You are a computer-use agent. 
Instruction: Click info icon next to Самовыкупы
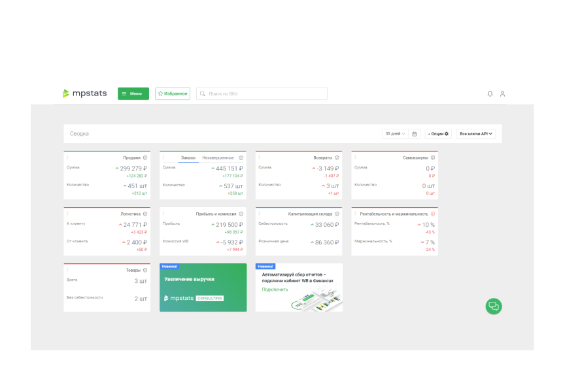tap(433, 157)
